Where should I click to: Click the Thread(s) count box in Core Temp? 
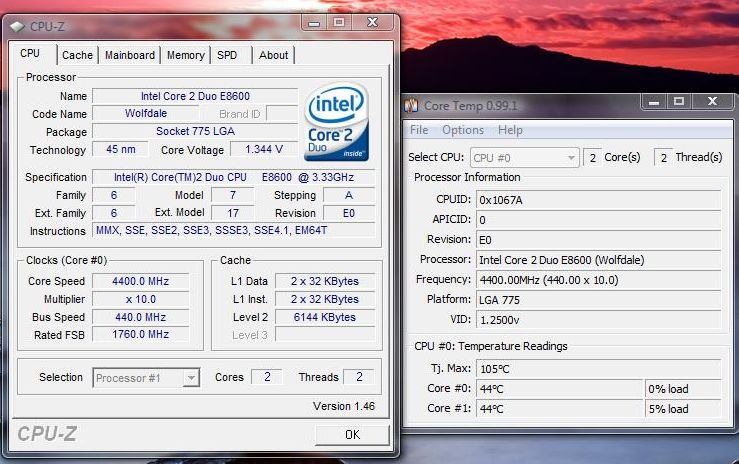pos(663,158)
